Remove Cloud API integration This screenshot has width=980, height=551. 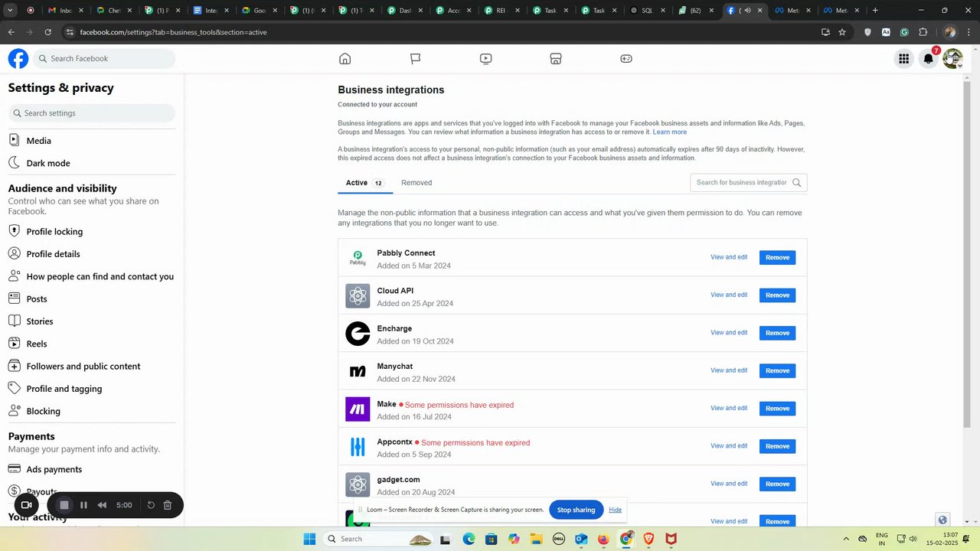pyautogui.click(x=777, y=295)
